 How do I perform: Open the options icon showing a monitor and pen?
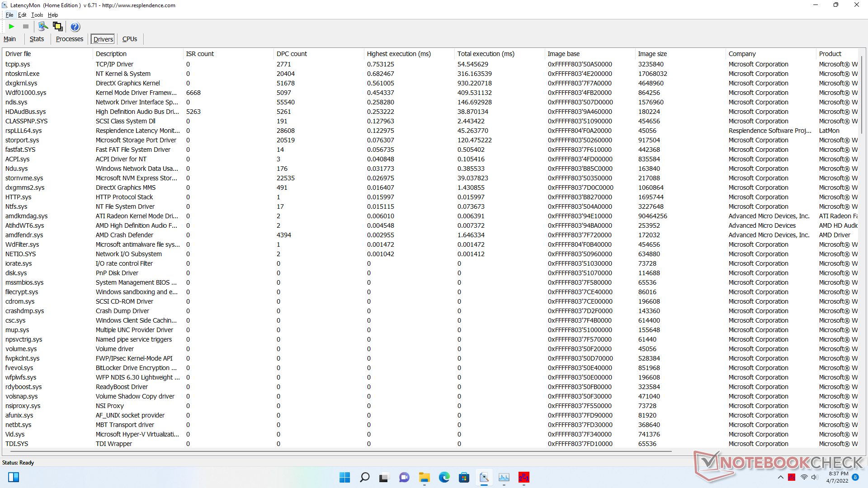(x=43, y=27)
